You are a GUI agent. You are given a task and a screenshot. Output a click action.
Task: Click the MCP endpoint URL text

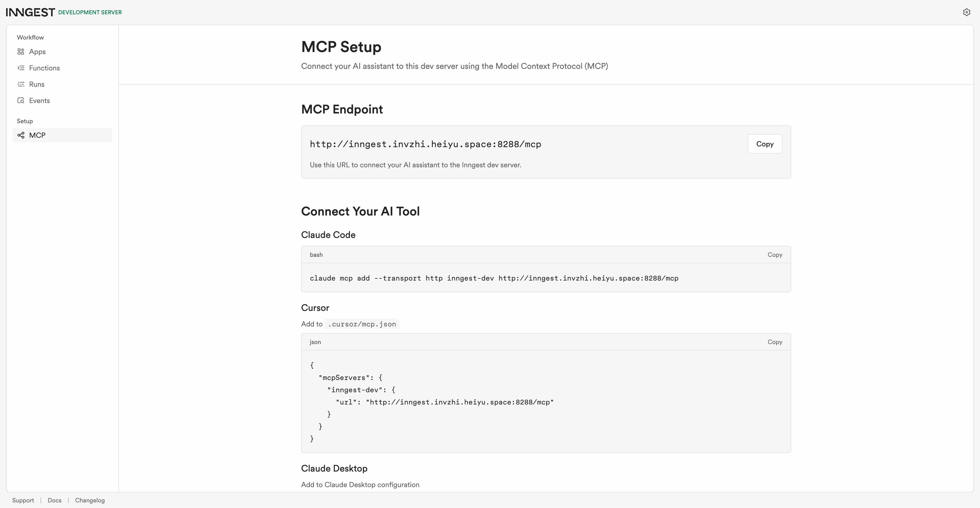click(x=425, y=145)
